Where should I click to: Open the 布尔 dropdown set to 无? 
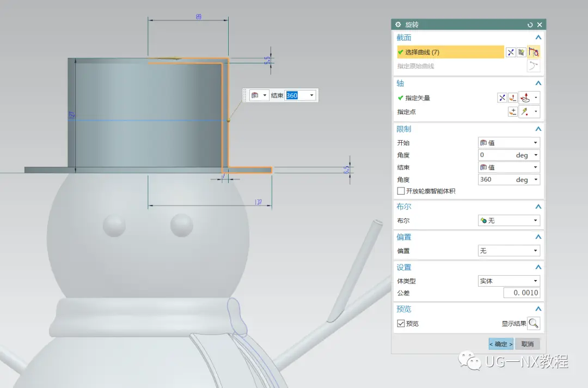(509, 221)
